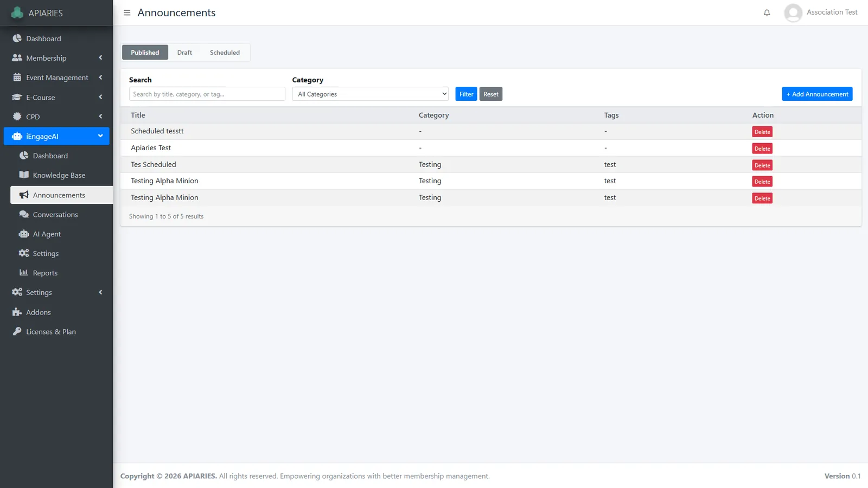Screen dimensions: 868x488
Task: Expand the CPD chevron
Action: [x=100, y=116]
